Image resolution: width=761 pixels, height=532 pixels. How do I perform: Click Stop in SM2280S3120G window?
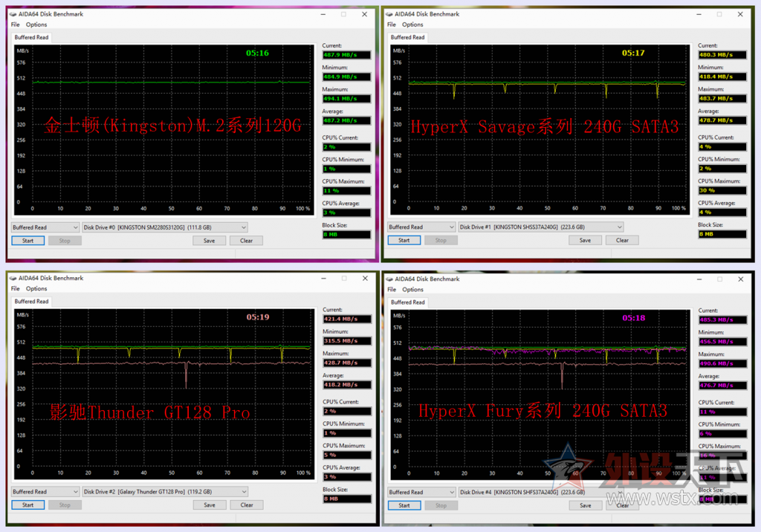point(65,241)
